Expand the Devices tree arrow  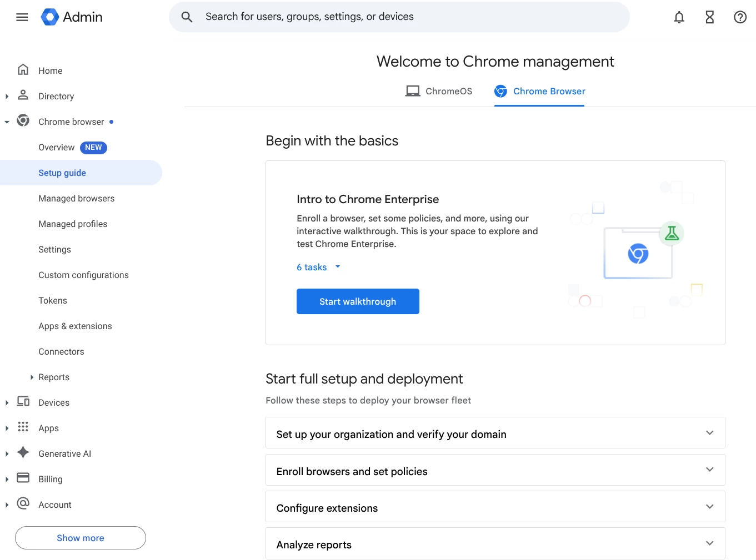click(x=7, y=403)
